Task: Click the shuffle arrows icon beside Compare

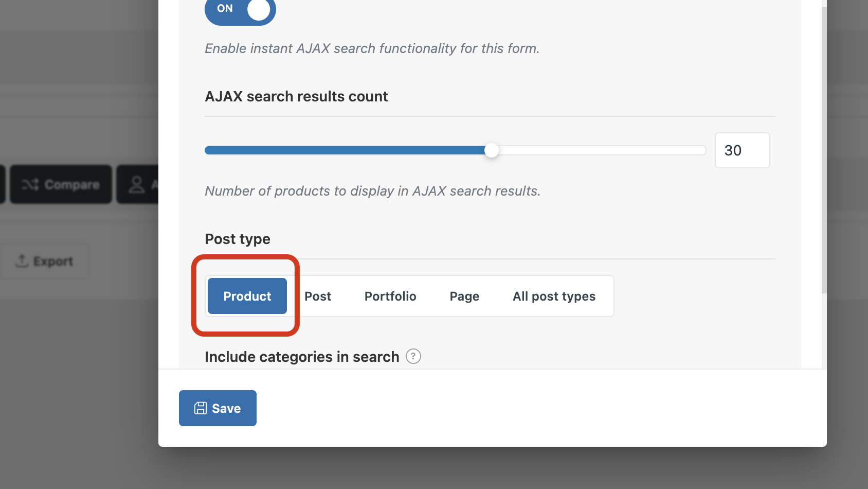Action: pyautogui.click(x=30, y=184)
